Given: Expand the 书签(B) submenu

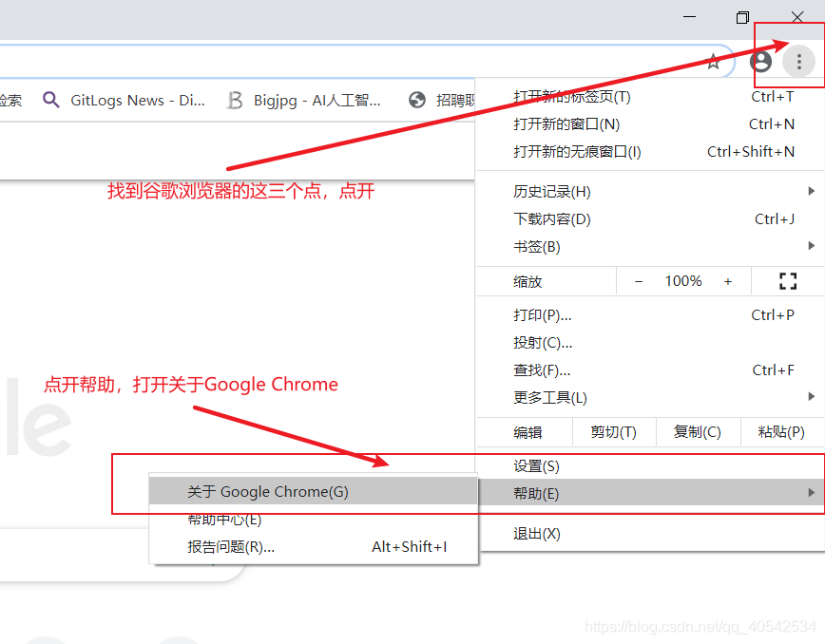Looking at the screenshot, I should pyautogui.click(x=650, y=247).
